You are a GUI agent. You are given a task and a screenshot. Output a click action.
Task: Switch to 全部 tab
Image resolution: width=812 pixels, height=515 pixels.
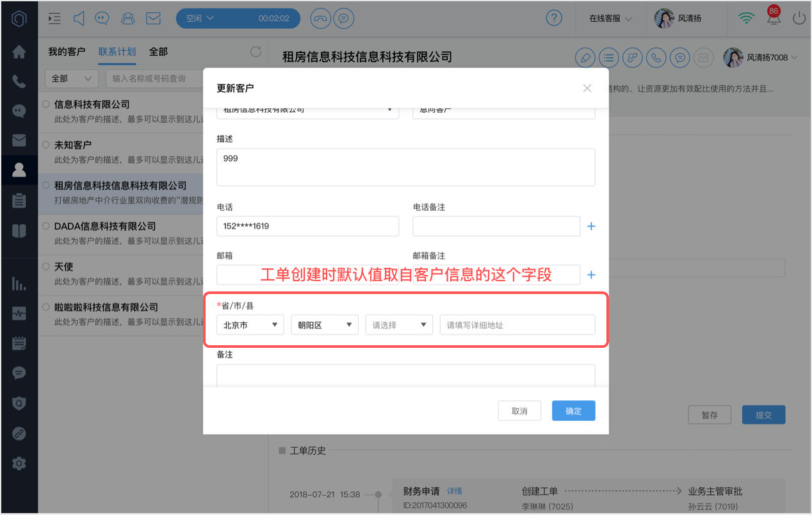[158, 52]
